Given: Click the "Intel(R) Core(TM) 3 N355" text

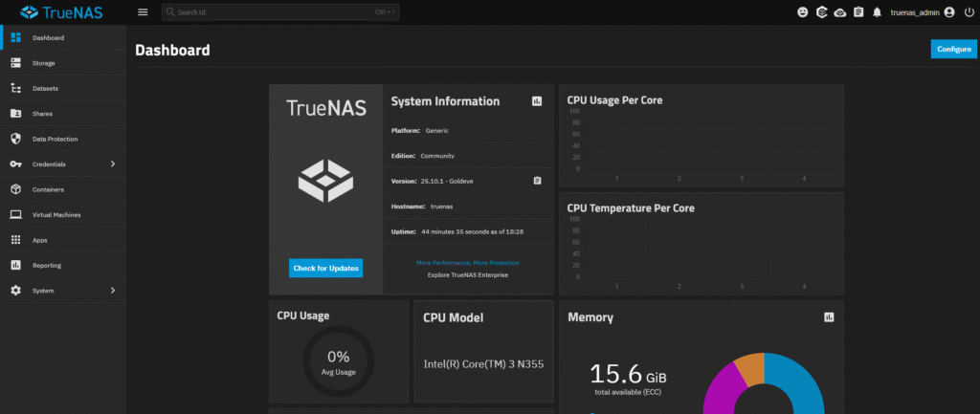Looking at the screenshot, I should tap(483, 364).
